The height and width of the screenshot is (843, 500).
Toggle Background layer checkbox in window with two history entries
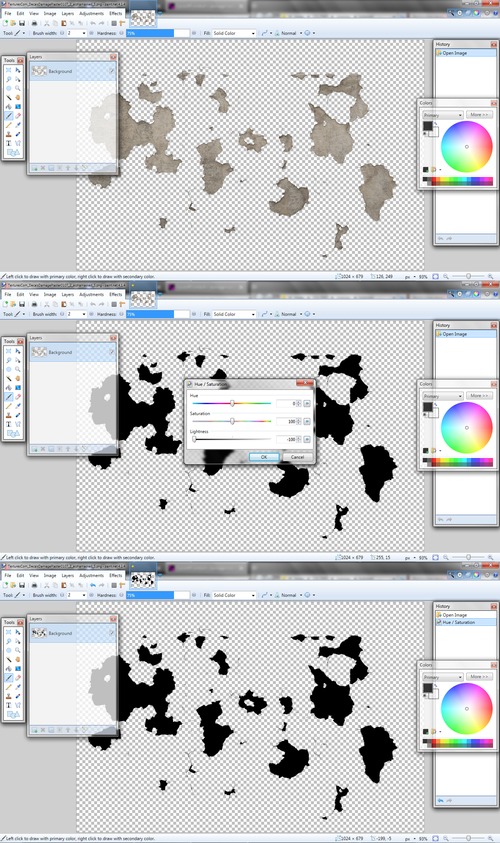[112, 633]
